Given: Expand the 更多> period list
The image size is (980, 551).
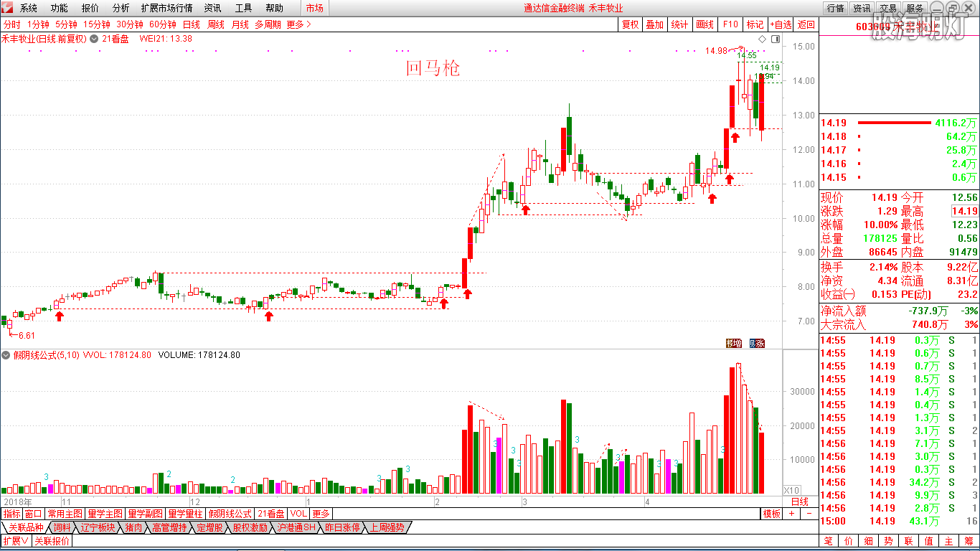Looking at the screenshot, I should point(298,24).
